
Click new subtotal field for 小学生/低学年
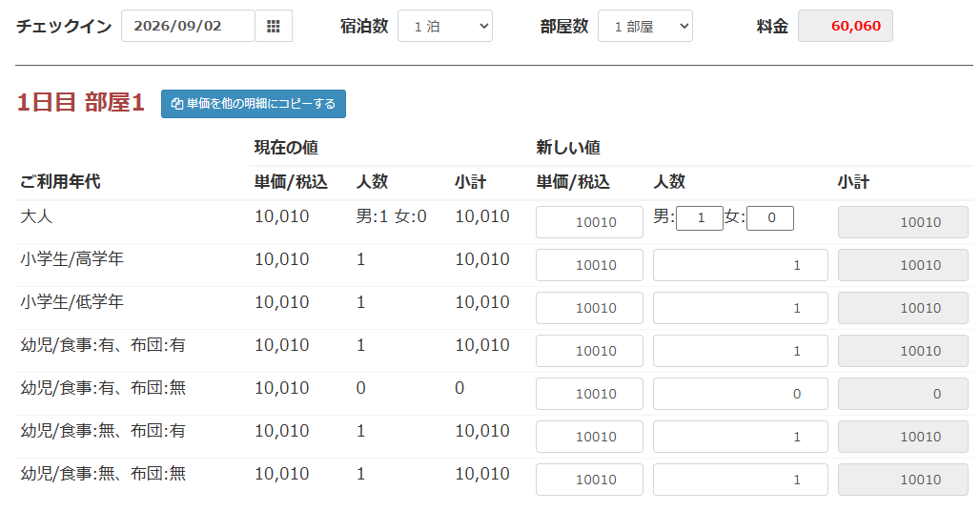[903, 308]
